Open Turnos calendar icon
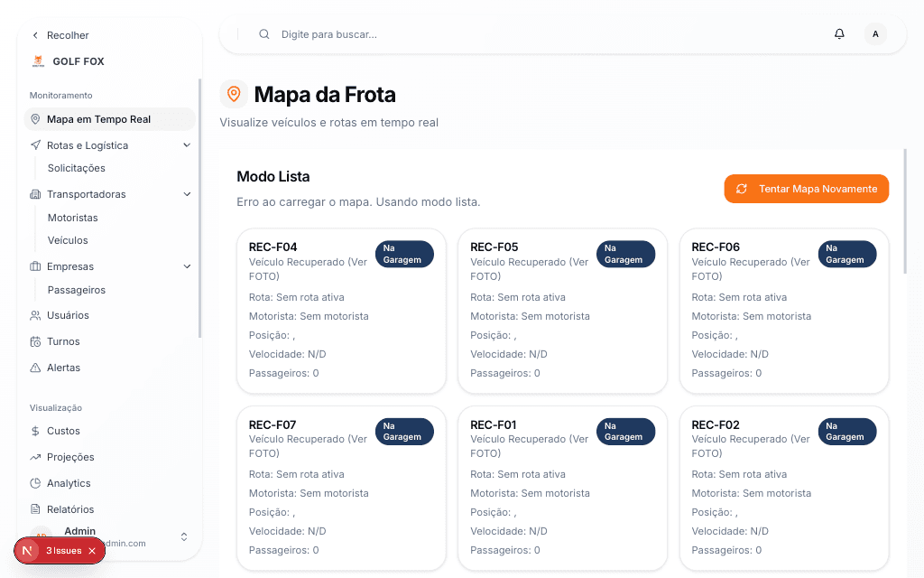Image resolution: width=924 pixels, height=578 pixels. (34, 341)
